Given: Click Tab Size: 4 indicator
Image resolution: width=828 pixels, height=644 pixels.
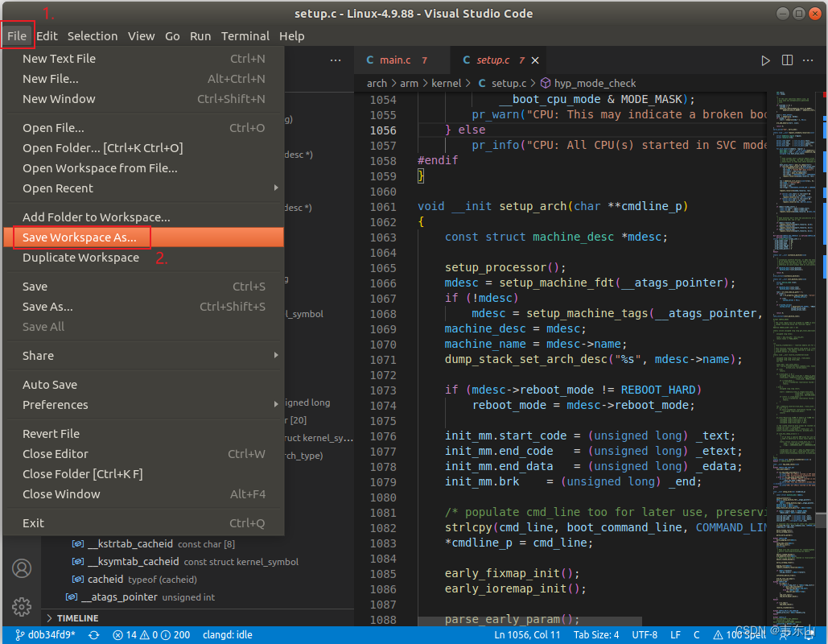Looking at the screenshot, I should (596, 634).
